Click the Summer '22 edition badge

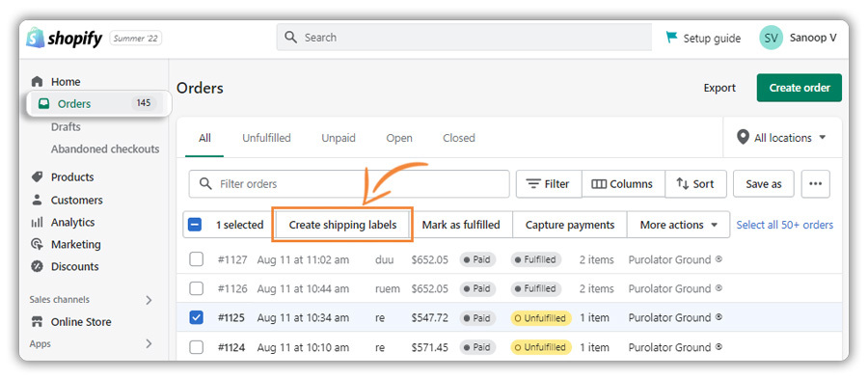[x=136, y=39]
